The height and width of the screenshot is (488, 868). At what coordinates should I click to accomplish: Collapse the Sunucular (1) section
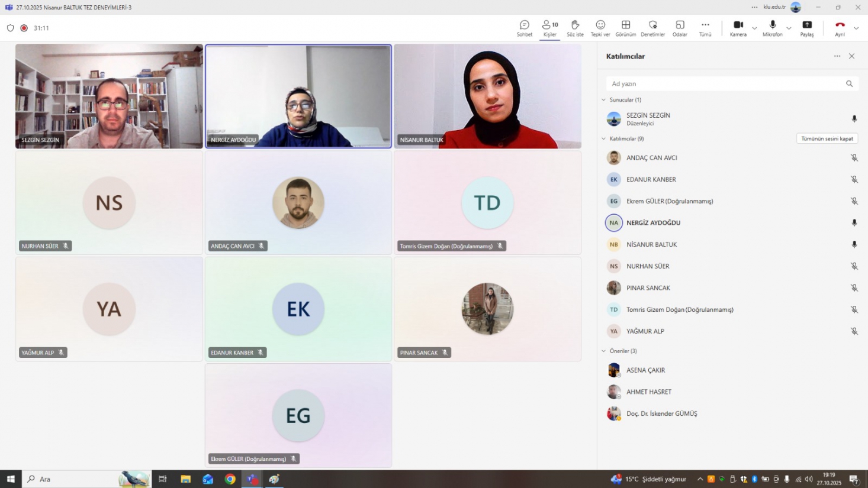pos(604,100)
